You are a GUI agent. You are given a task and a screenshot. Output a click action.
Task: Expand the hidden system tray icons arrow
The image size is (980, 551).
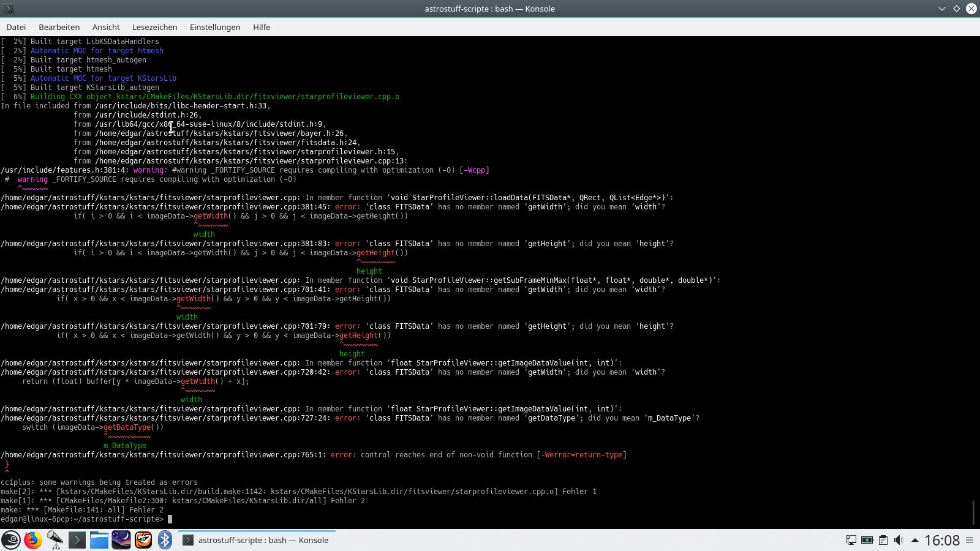tap(914, 540)
